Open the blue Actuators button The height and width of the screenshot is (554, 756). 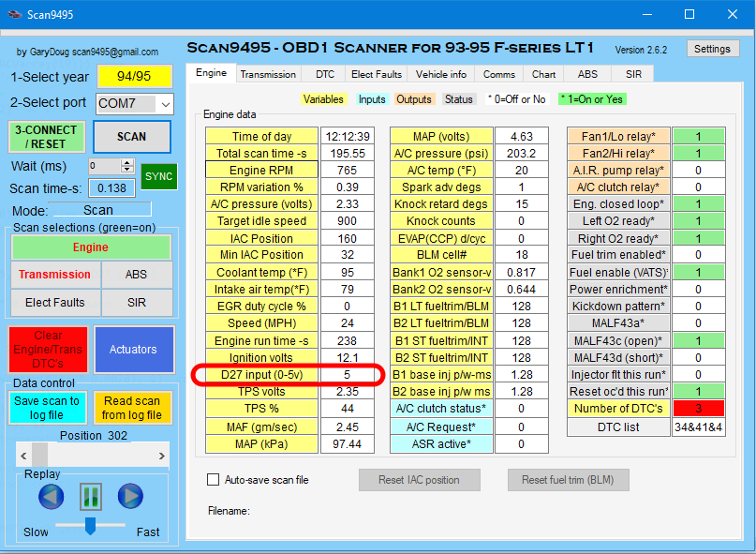point(133,349)
